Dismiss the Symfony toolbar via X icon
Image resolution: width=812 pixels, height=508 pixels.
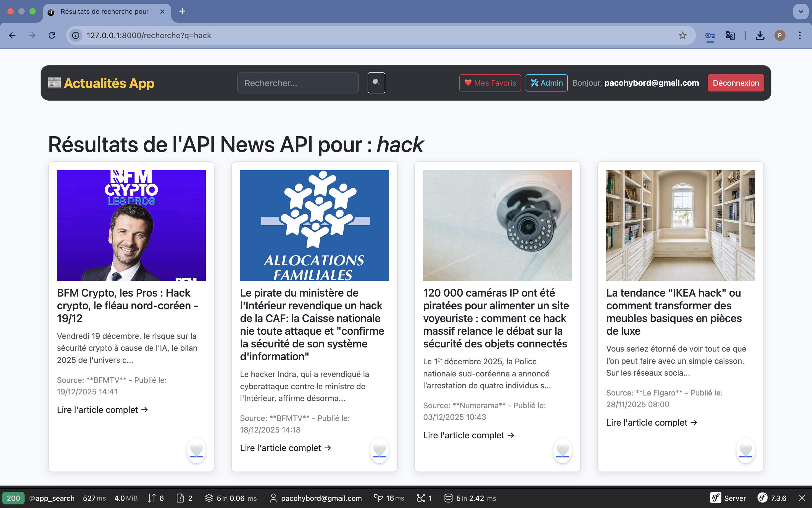803,498
